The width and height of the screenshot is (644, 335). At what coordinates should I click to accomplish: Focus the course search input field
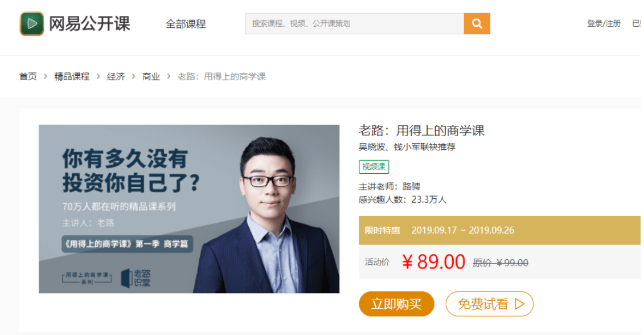pyautogui.click(x=354, y=23)
